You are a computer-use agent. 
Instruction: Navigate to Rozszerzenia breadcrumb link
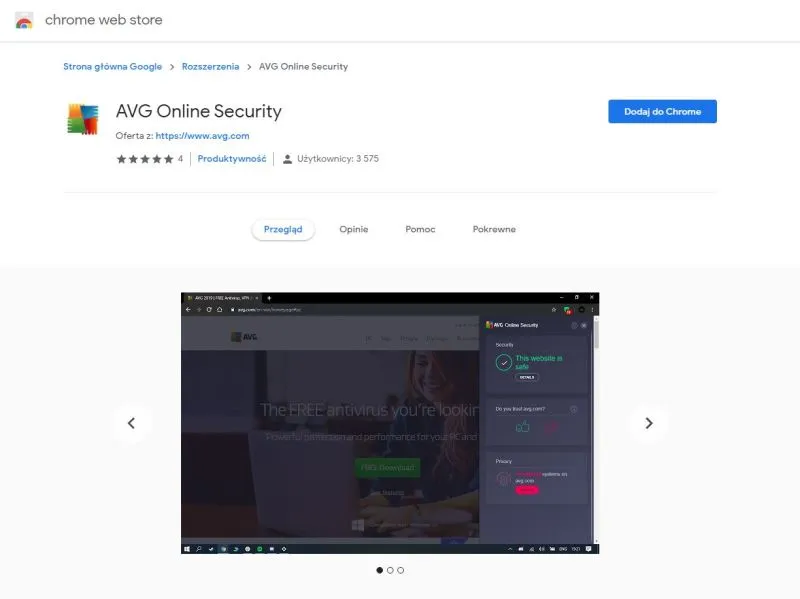(x=210, y=67)
